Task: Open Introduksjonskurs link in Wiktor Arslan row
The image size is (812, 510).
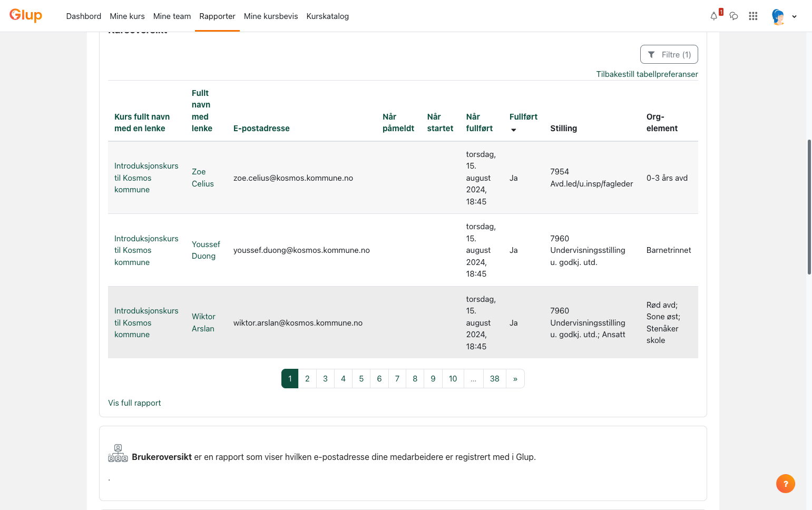Action: 146,322
